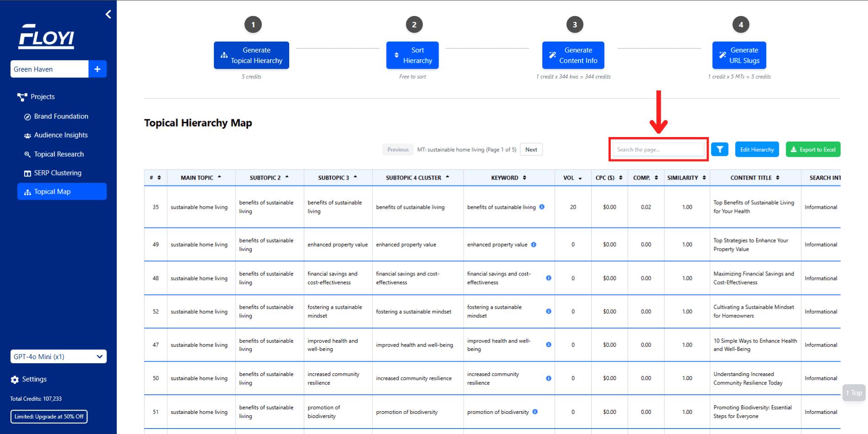Image resolution: width=868 pixels, height=434 pixels.
Task: Show info icon for financial savings and cost-effectiveness keyword
Action: [549, 278]
